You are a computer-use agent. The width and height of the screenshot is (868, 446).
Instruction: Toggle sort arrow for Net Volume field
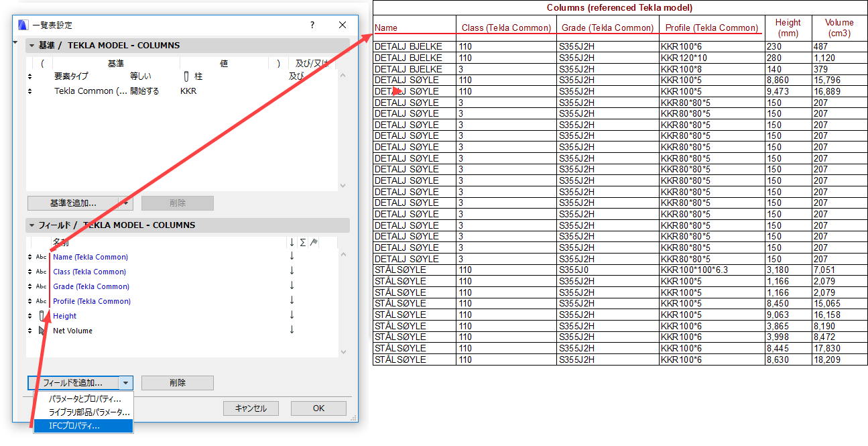coord(292,331)
